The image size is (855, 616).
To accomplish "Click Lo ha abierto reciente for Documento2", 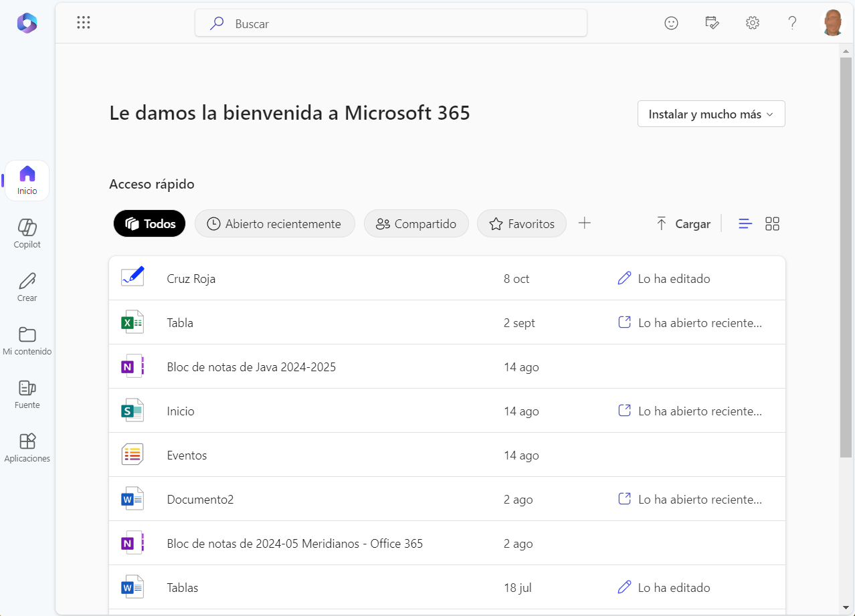I will pyautogui.click(x=690, y=500).
